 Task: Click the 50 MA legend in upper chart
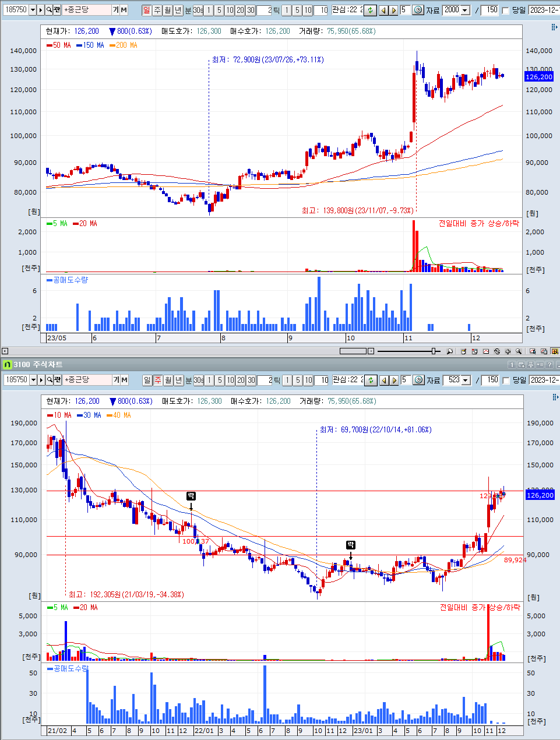click(x=59, y=45)
